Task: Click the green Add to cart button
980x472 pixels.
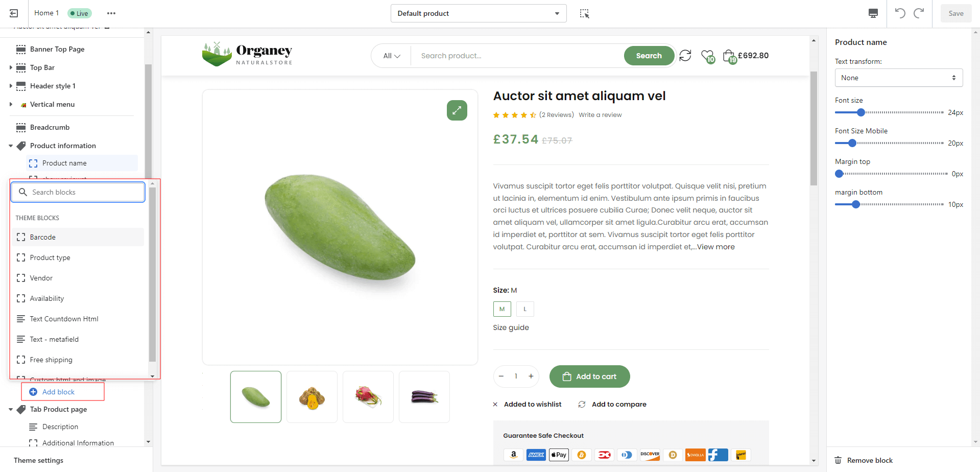Action: tap(589, 376)
